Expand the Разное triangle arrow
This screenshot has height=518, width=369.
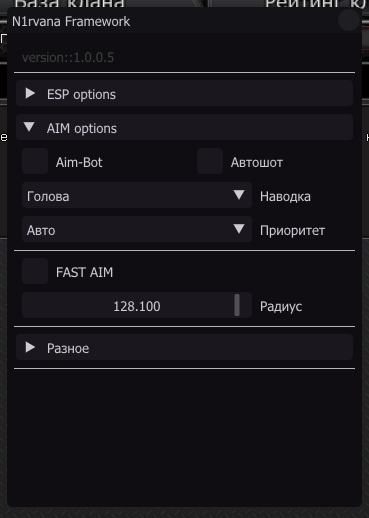click(30, 347)
